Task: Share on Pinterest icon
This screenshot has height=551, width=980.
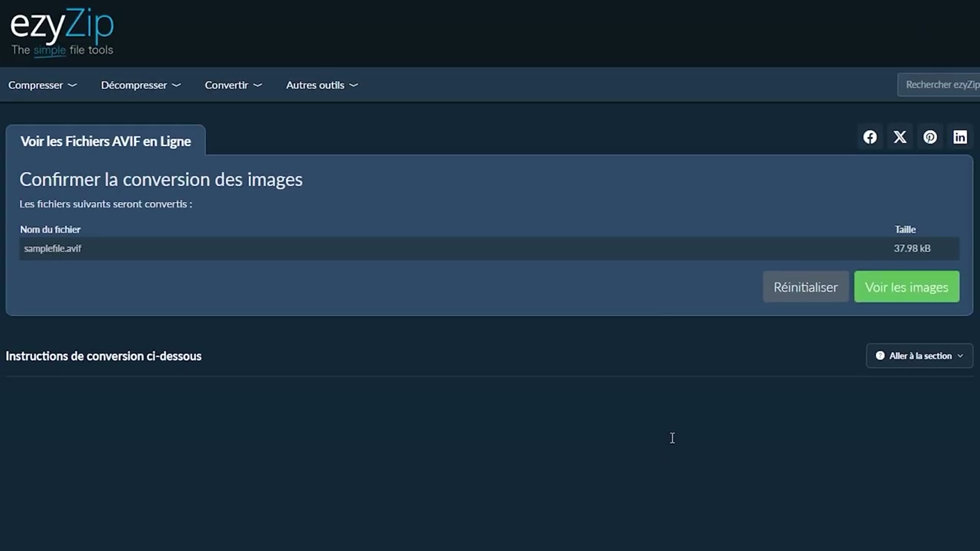Action: (x=930, y=137)
